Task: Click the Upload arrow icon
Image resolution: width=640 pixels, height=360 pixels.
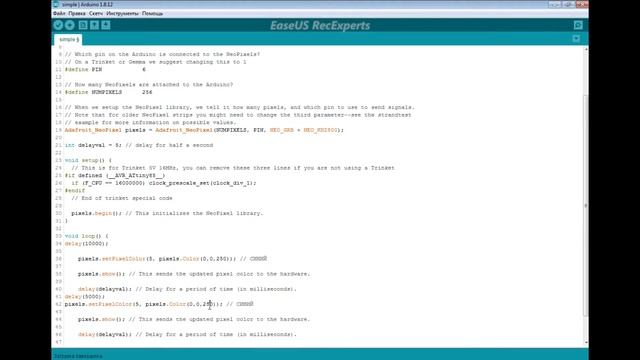Action: point(70,25)
